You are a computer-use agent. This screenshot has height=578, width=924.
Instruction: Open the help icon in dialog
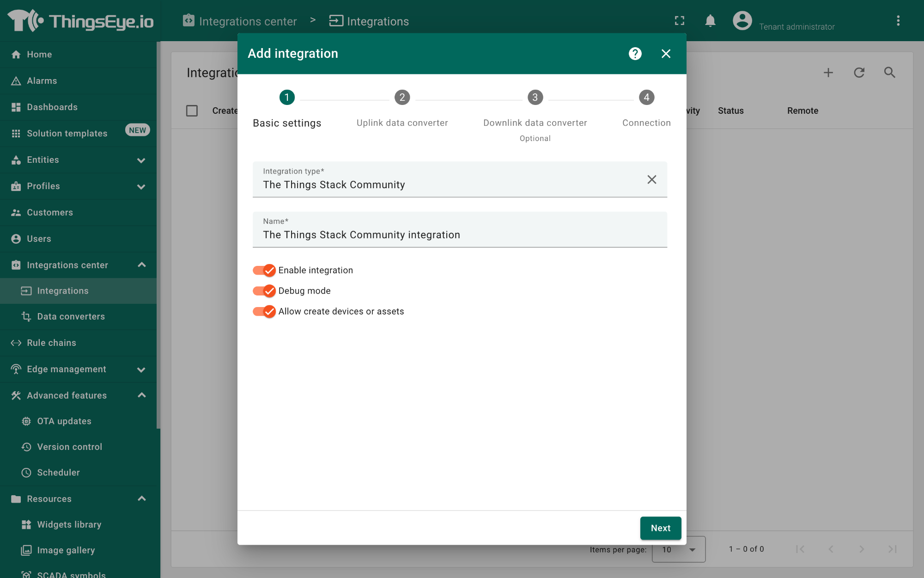click(635, 53)
